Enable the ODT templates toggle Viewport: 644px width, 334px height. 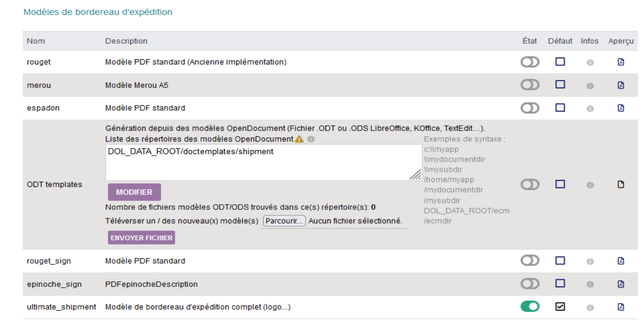point(530,185)
